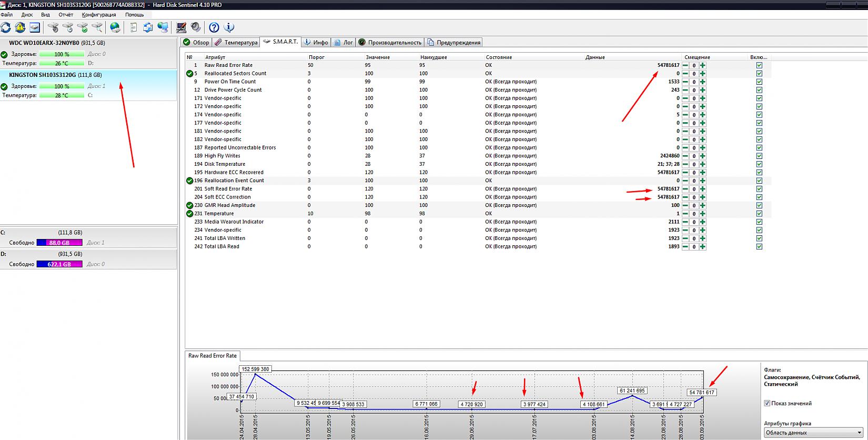Screen dimensions: 868x440
Task: Click the C: drive free space bar
Action: (x=59, y=243)
